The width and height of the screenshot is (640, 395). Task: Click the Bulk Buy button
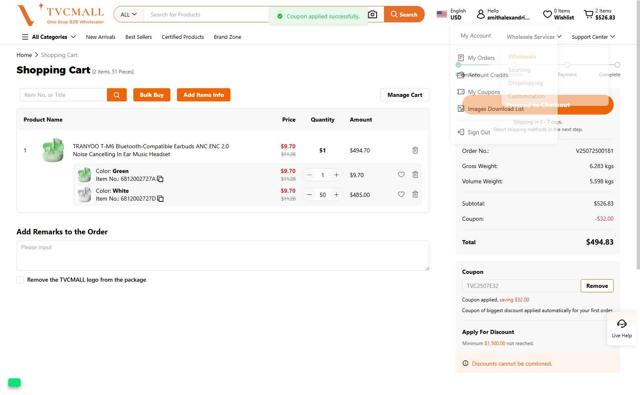pyautogui.click(x=151, y=95)
